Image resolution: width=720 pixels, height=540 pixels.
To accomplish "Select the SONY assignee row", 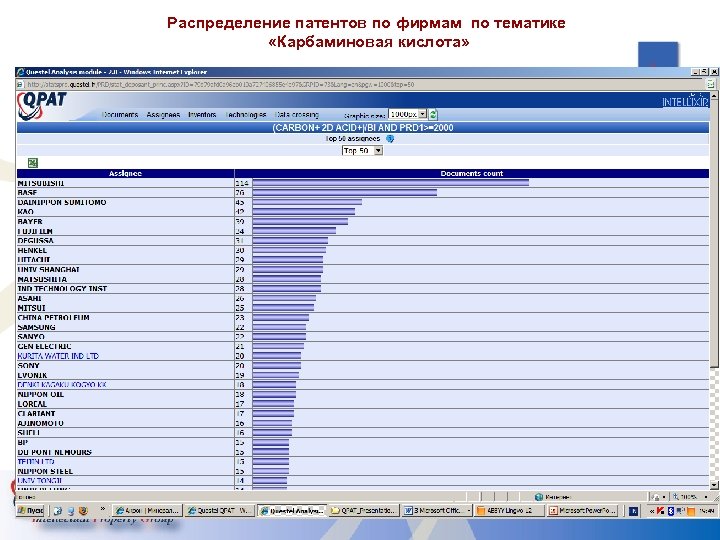I will (x=363, y=366).
